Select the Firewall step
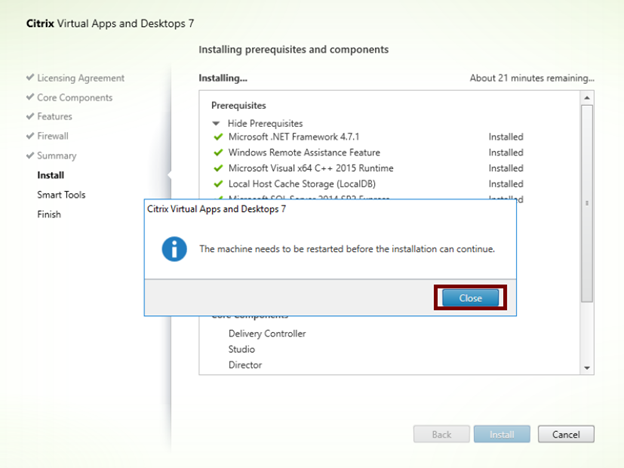The image size is (624, 468). point(53,136)
